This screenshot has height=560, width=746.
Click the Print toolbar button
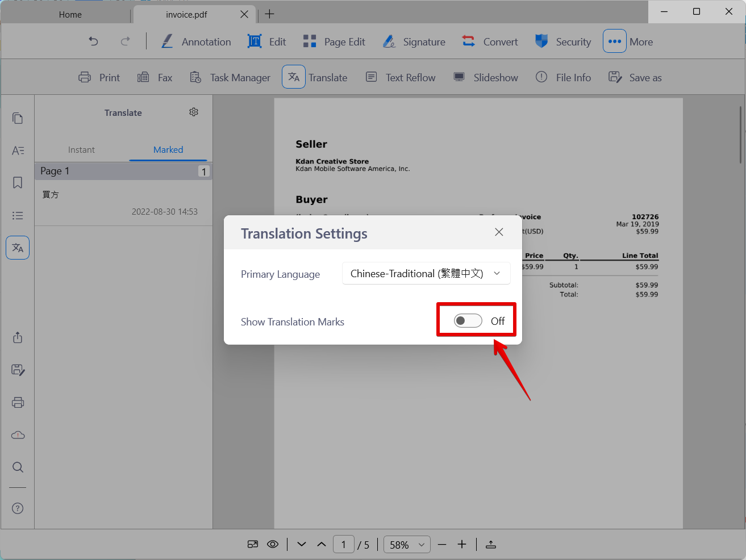[x=99, y=77]
